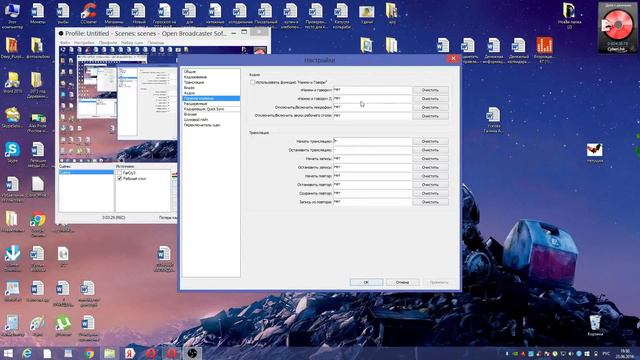The height and width of the screenshot is (360, 640).
Task: Select the Сцена entry in OBS scenes list
Action: [x=86, y=173]
